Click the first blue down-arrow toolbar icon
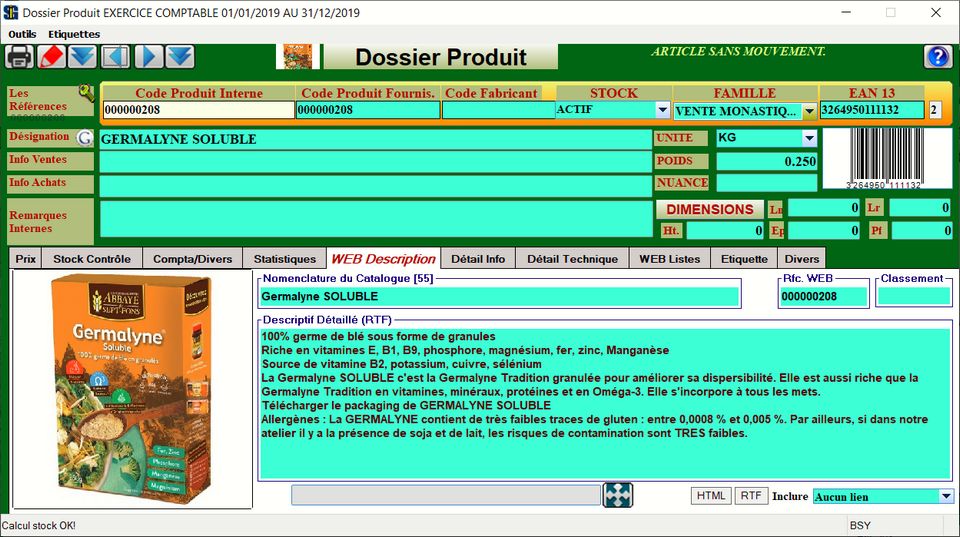 click(x=83, y=57)
